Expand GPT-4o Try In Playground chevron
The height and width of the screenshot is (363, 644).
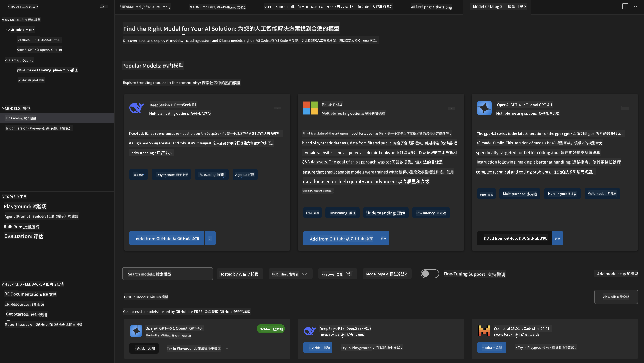(x=227, y=348)
